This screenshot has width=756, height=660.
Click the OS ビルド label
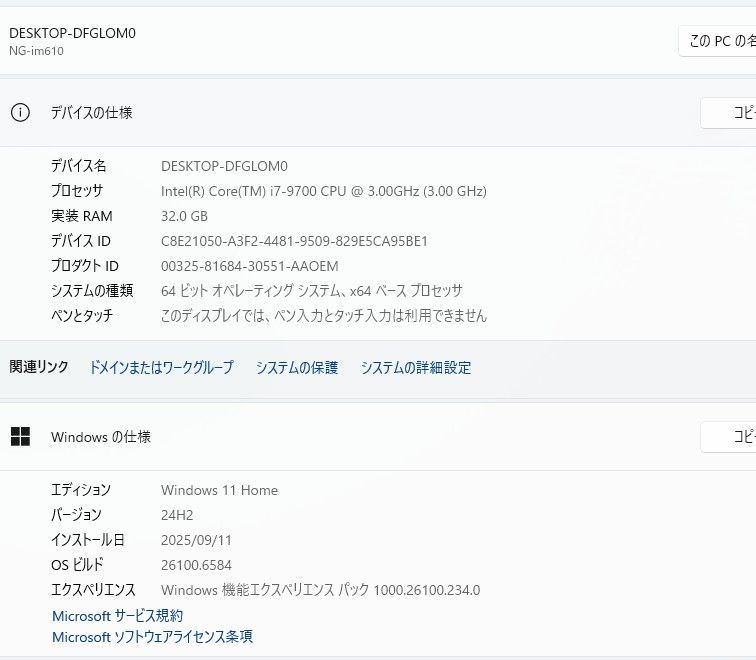(77, 565)
